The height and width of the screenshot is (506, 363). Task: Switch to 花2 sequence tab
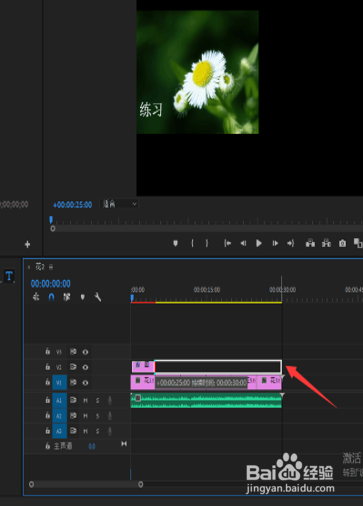tap(40, 267)
